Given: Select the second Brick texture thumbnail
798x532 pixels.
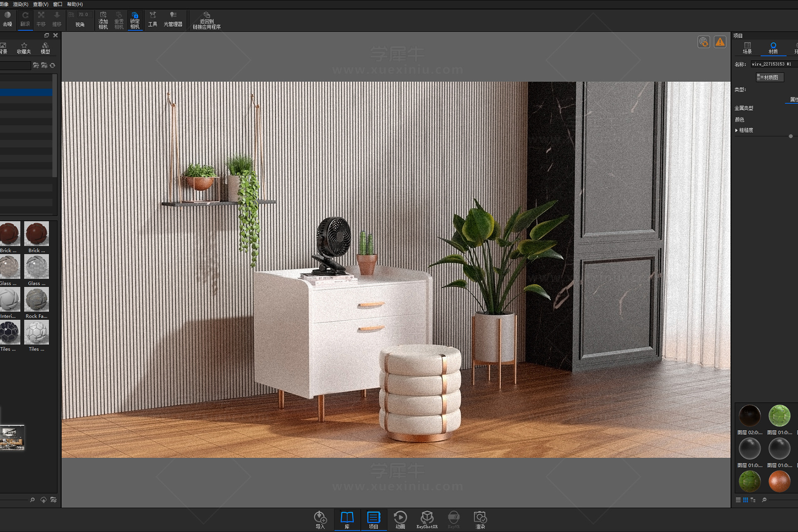Looking at the screenshot, I should [x=37, y=234].
